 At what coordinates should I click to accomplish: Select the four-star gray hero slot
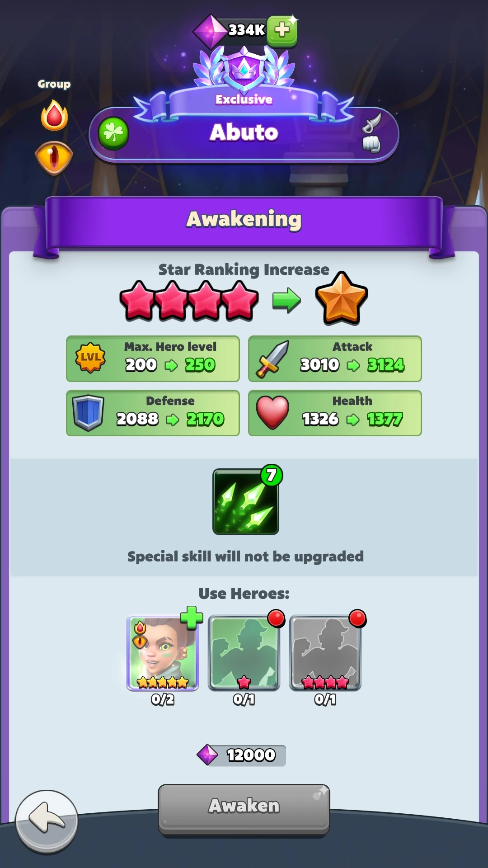pos(325,653)
